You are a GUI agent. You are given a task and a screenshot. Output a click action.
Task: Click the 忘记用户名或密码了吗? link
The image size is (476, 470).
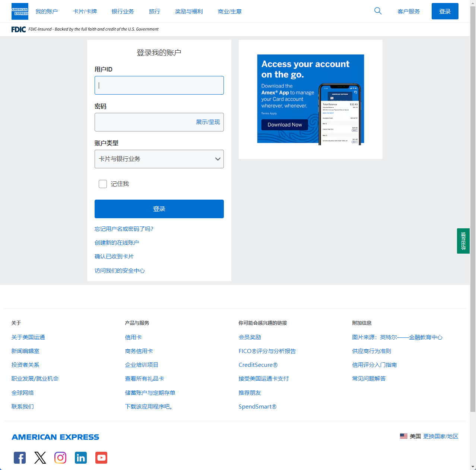tap(124, 229)
